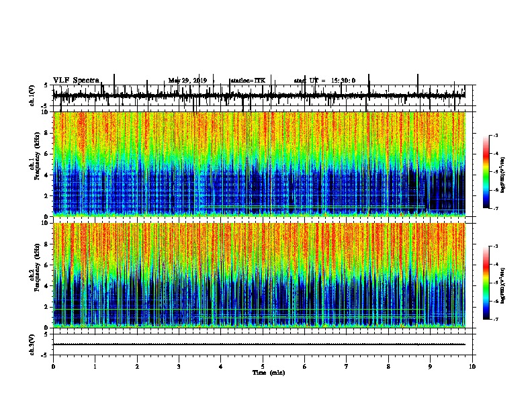The height and width of the screenshot is (411, 532).
Task: Click the ch.2 Frequency (kHz) axis label
Action: (35, 267)
